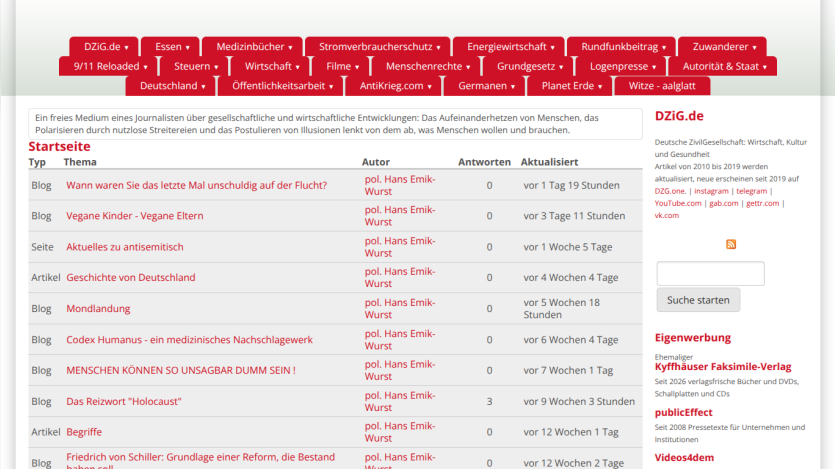This screenshot has height=469, width=835.
Task: Click the Autor column header
Action: tap(375, 162)
